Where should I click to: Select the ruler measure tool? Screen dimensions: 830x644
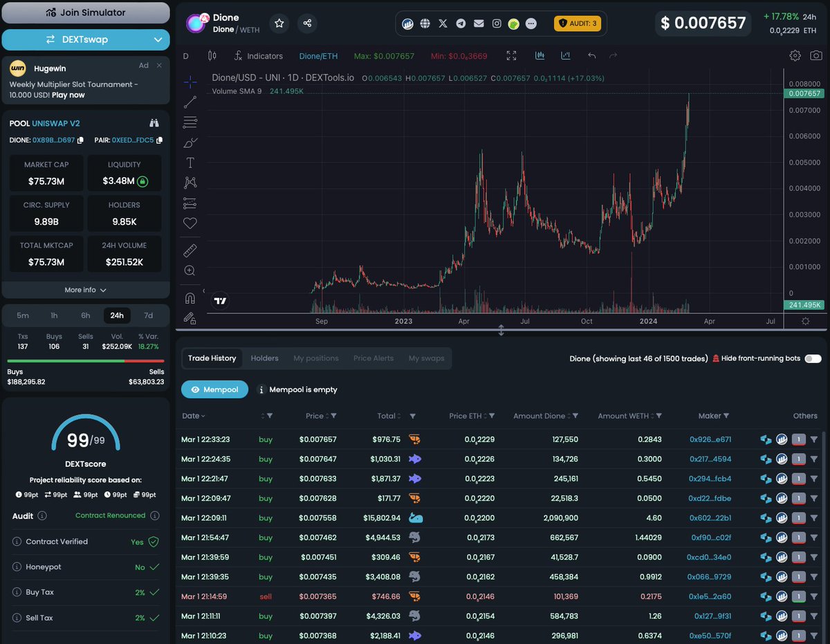tap(190, 250)
